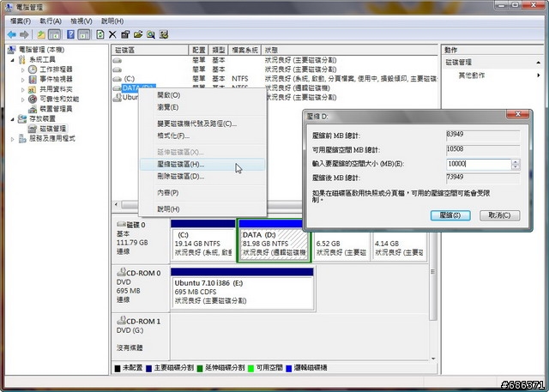Choose 格式化(F)... from the context menu
549x392 pixels.
[x=202, y=136]
